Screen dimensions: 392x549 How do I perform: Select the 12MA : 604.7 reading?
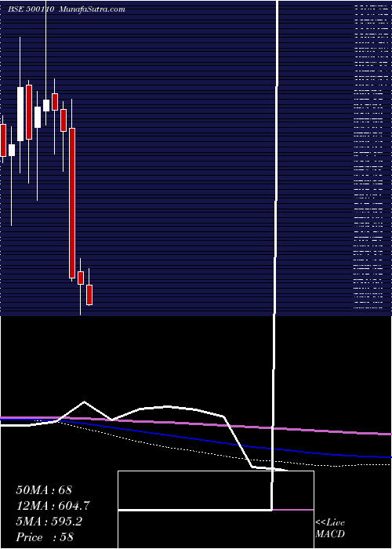(53, 506)
